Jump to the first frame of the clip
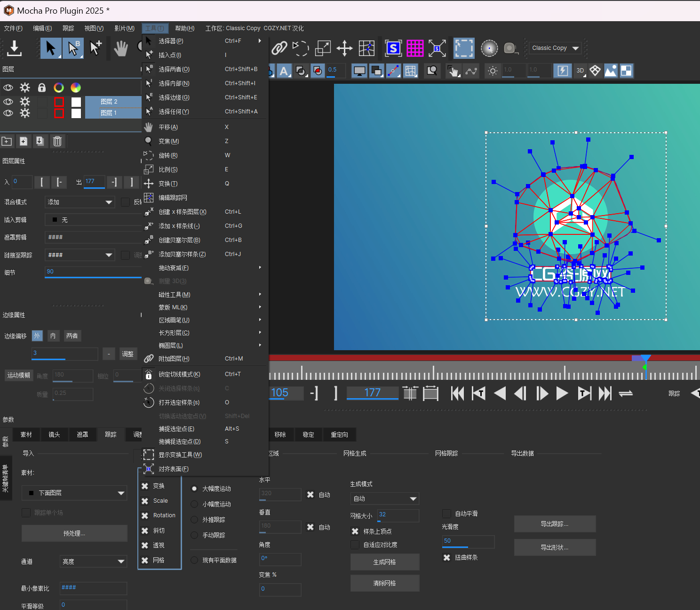The height and width of the screenshot is (610, 700). point(457,393)
